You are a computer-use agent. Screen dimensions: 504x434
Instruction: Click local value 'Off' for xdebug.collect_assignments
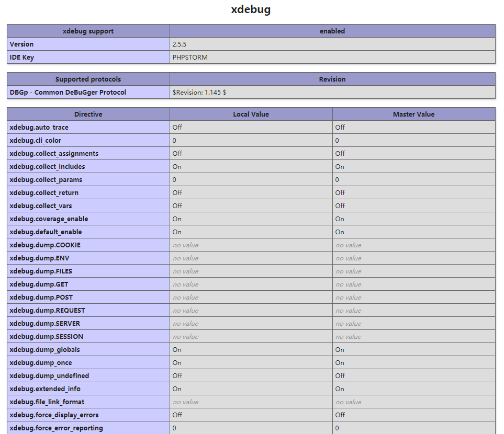[177, 154]
